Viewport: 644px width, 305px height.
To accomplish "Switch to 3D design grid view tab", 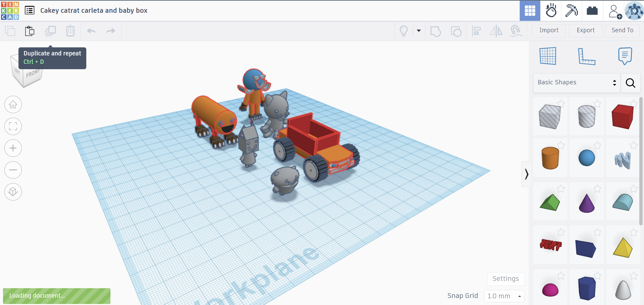I will tap(530, 11).
